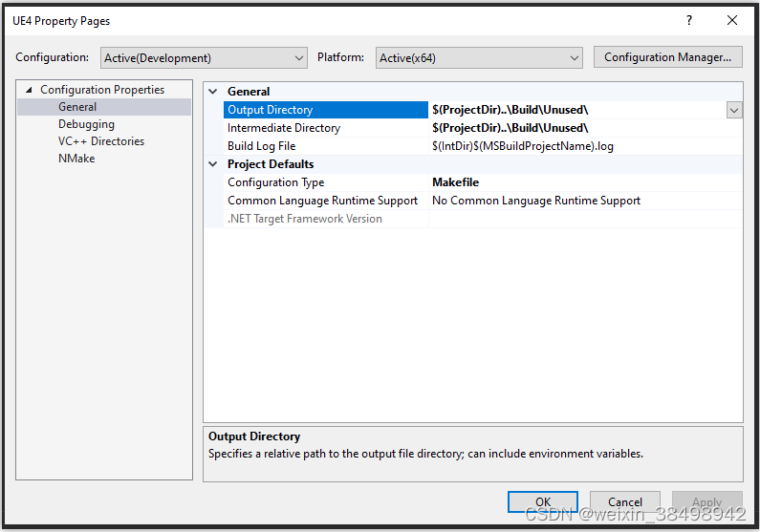Open the Configuration dropdown showing Active(Development)
The image size is (760, 532).
tap(204, 58)
